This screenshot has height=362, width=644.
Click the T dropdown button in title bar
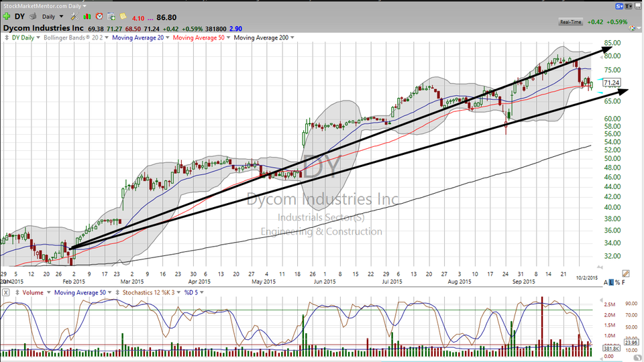(629, 6)
